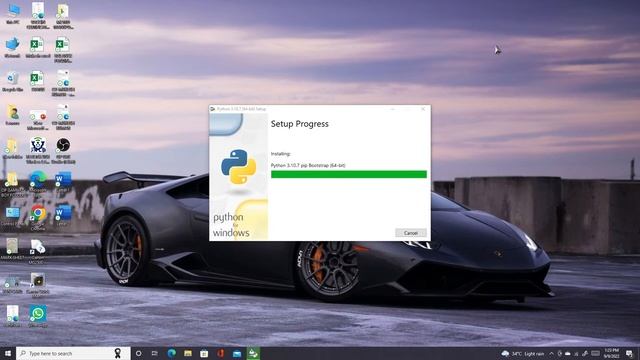This screenshot has width=640, height=360.
Task: Open the upper Word document on the desktop
Action: pos(63,182)
